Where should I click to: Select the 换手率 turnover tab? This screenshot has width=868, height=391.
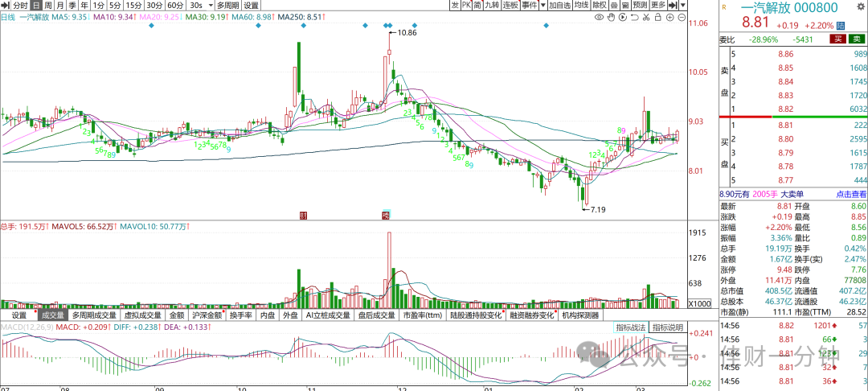241,315
